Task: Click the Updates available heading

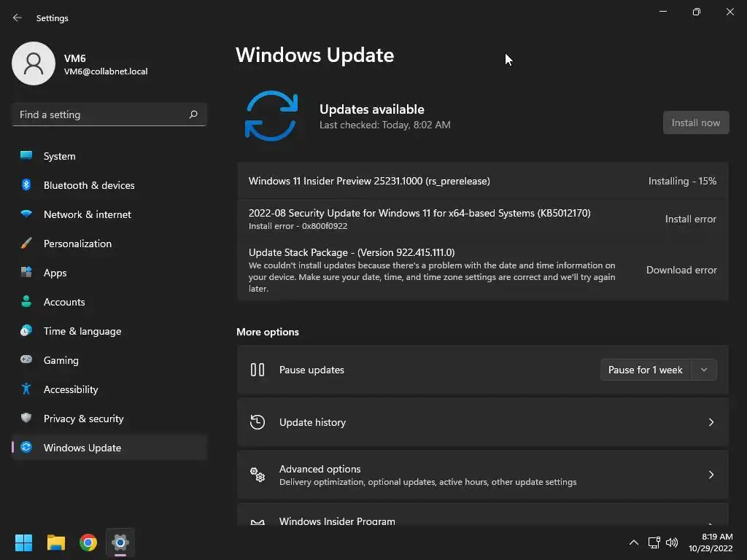Action: (x=371, y=109)
